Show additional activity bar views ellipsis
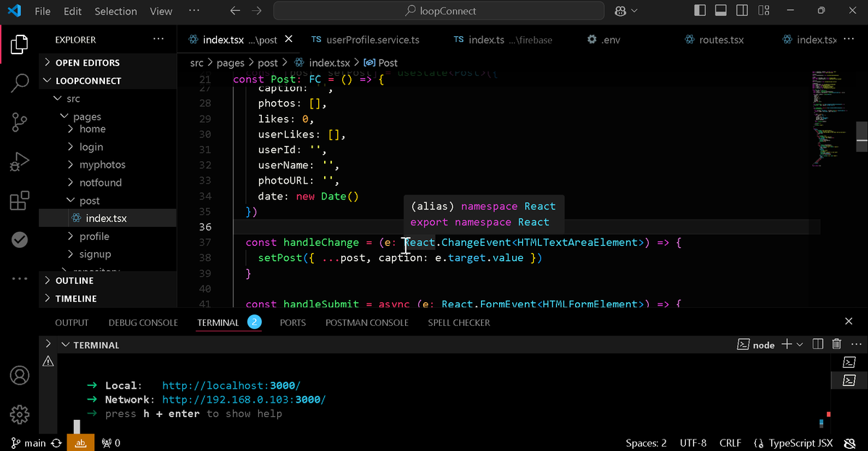Screen dimensions: 868x451 20,279
